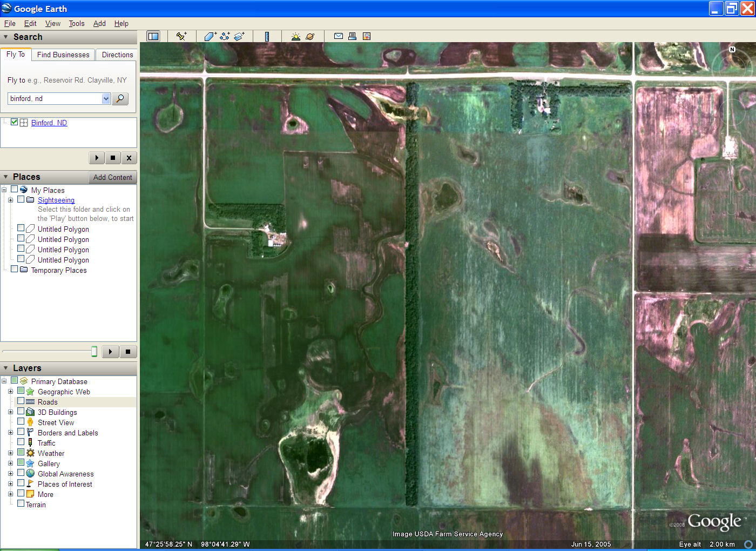Switch to Find Businesses tab
The height and width of the screenshot is (551, 756).
point(63,55)
